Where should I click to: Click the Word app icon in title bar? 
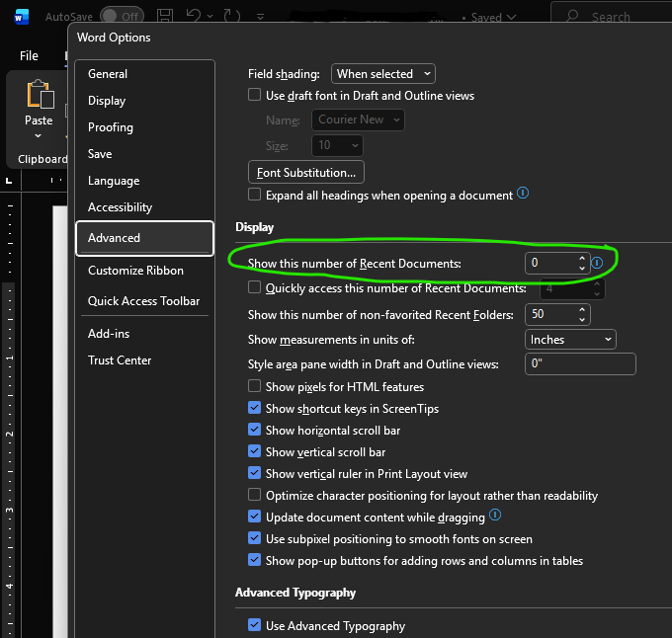tap(21, 17)
